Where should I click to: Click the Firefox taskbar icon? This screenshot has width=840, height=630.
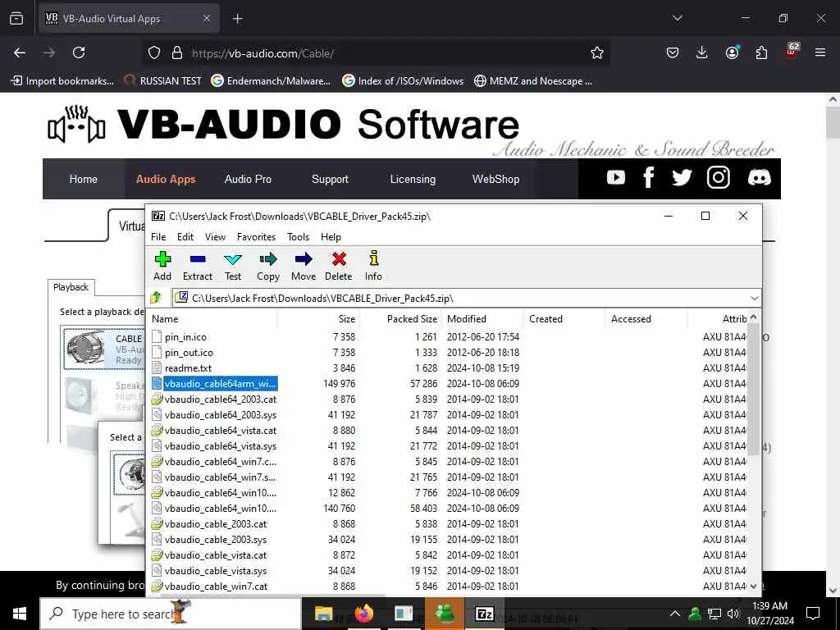click(363, 614)
